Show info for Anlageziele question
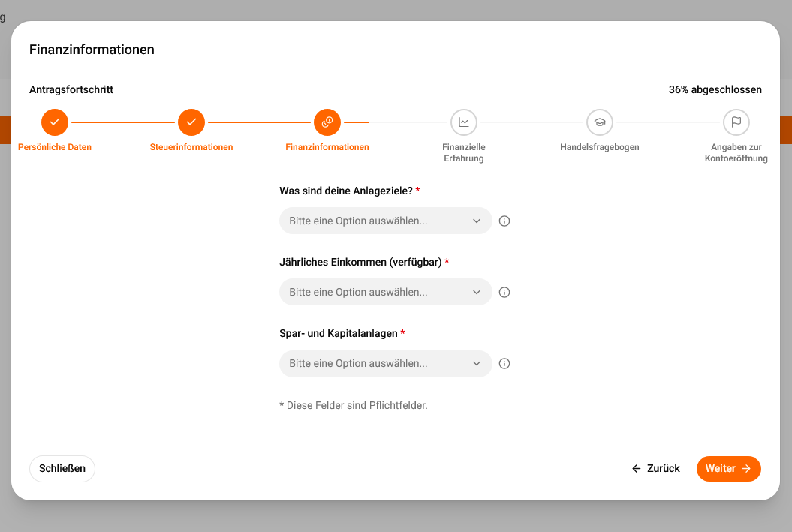The height and width of the screenshot is (532, 792). [x=504, y=221]
